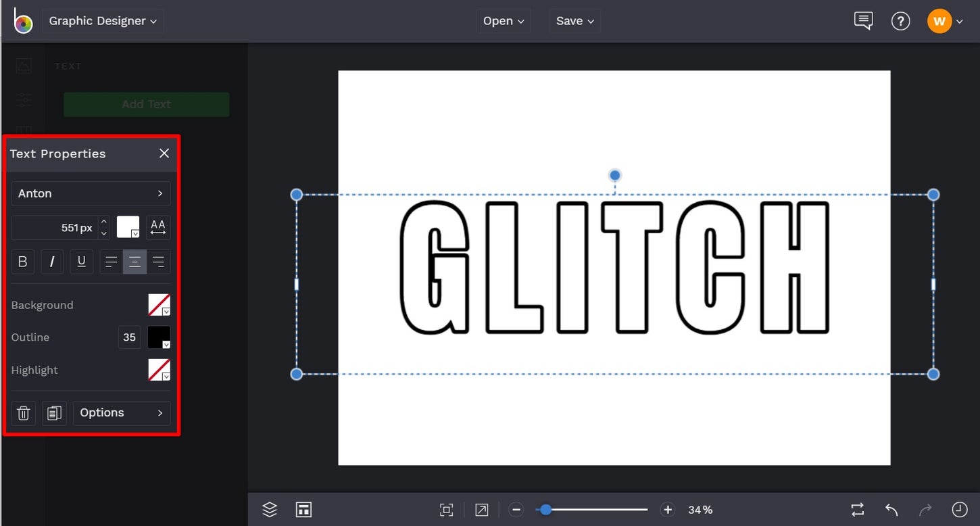This screenshot has height=526, width=980.
Task: Undo the last action
Action: 891,509
